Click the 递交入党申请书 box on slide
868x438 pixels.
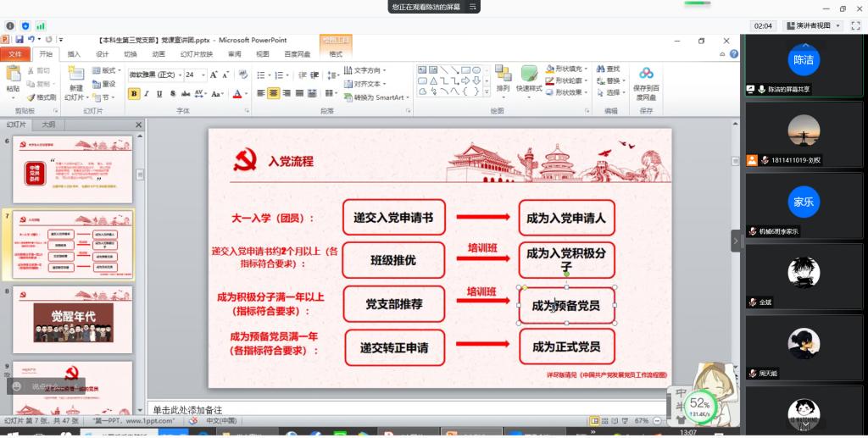coord(393,218)
